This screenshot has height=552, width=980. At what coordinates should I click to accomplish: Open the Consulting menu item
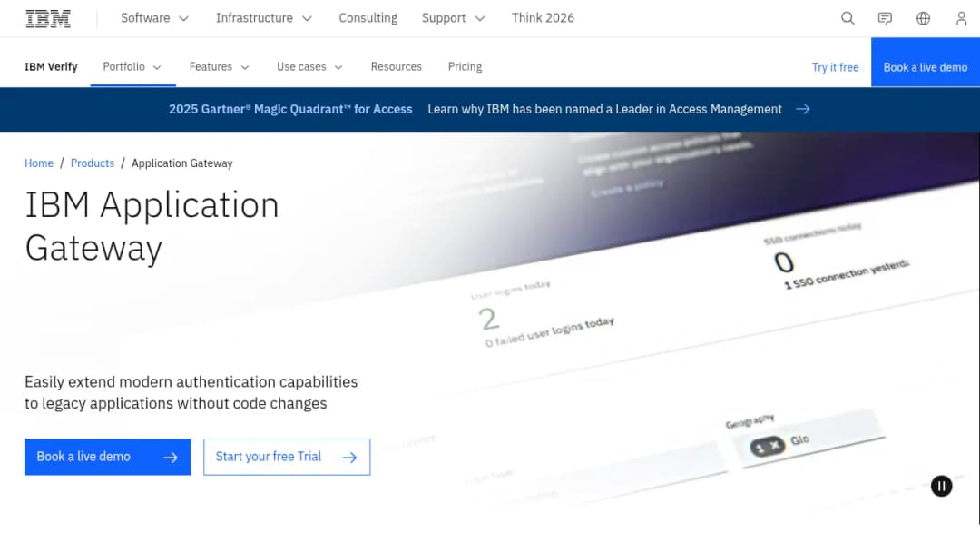[x=368, y=18]
